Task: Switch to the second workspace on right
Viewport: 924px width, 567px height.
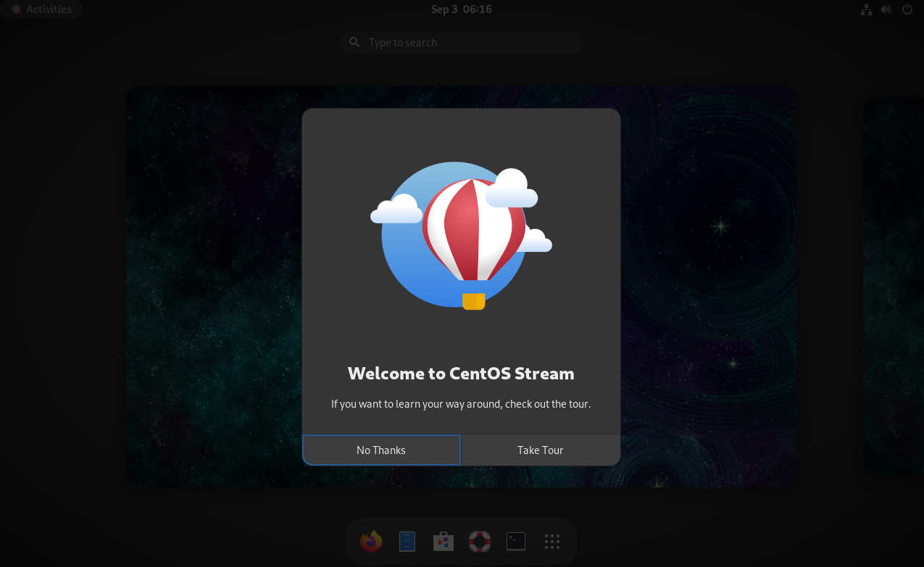Action: tap(894, 286)
